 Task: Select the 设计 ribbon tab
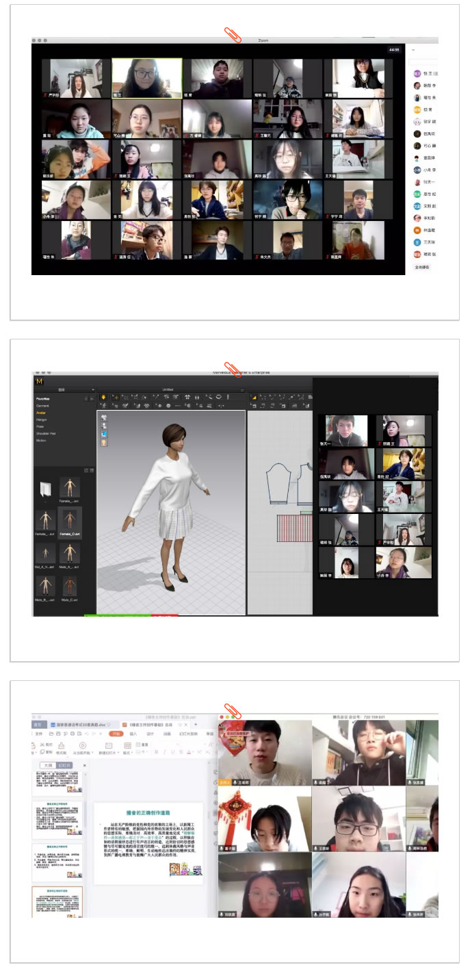pyautogui.click(x=150, y=734)
